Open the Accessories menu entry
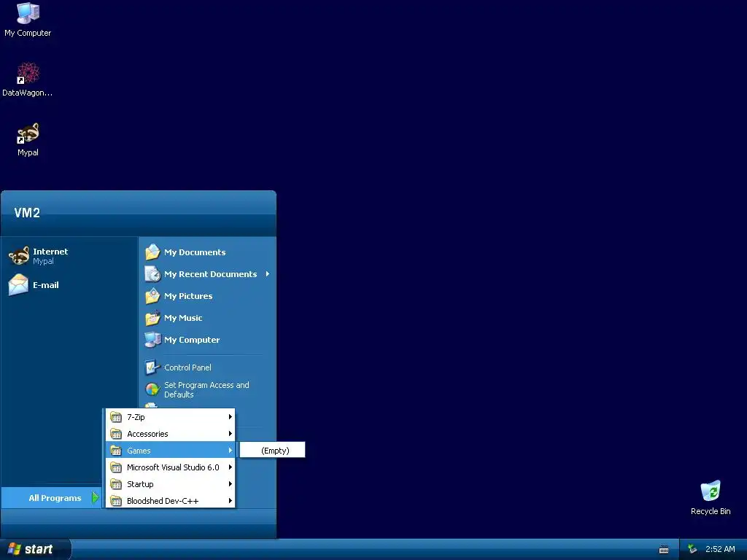Screen dimensions: 747x560 pos(171,434)
